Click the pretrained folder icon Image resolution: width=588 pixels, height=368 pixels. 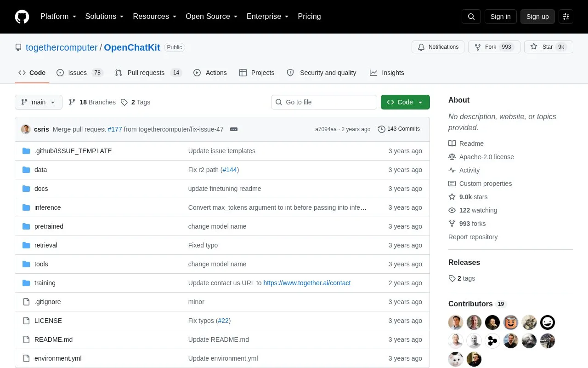pyautogui.click(x=26, y=226)
